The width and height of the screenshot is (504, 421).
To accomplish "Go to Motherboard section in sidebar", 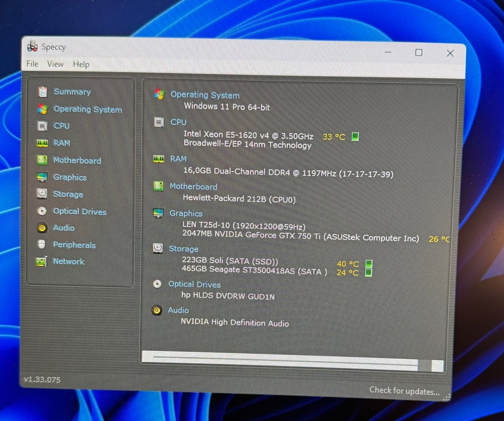I will click(77, 160).
